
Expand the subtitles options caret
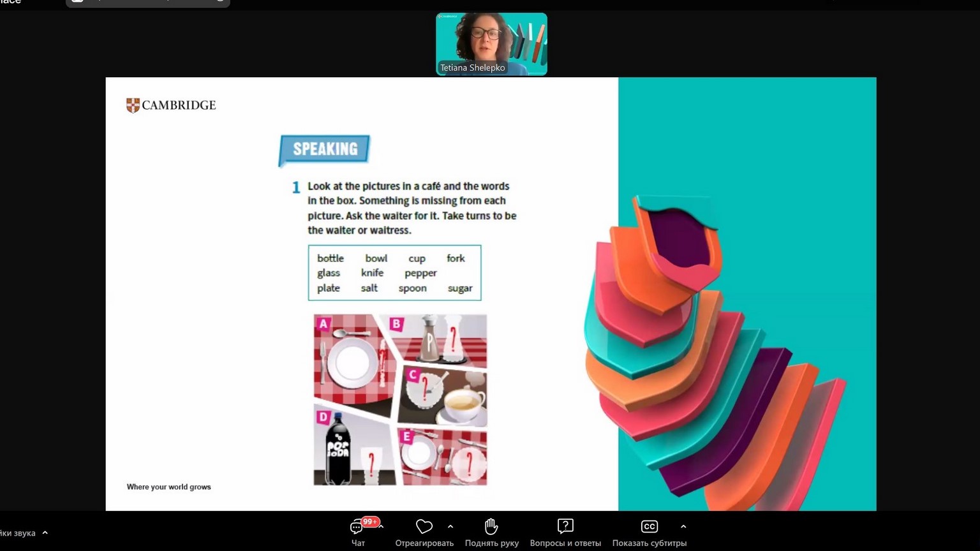(683, 527)
